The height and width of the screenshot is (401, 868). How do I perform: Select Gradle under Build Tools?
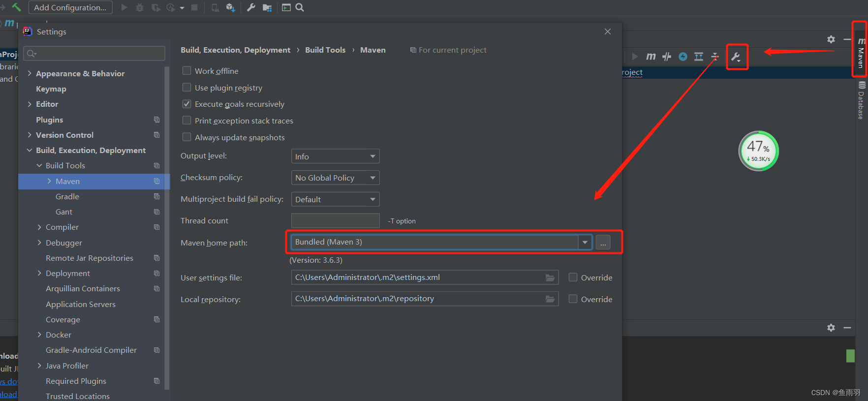coord(67,197)
